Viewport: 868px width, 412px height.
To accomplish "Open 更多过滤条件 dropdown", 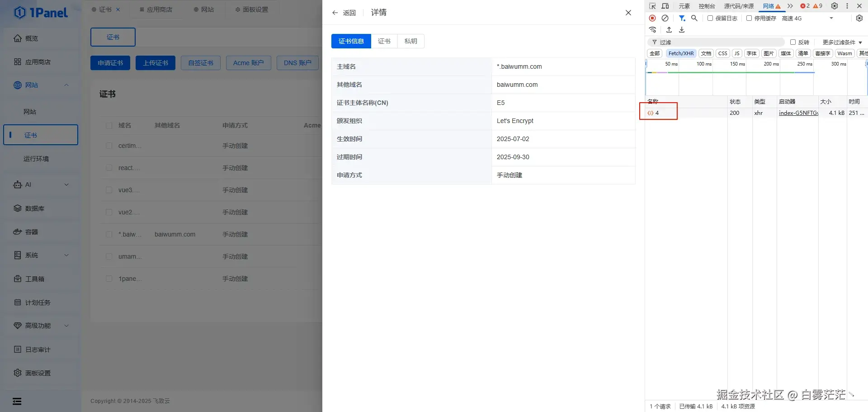I will 842,42.
